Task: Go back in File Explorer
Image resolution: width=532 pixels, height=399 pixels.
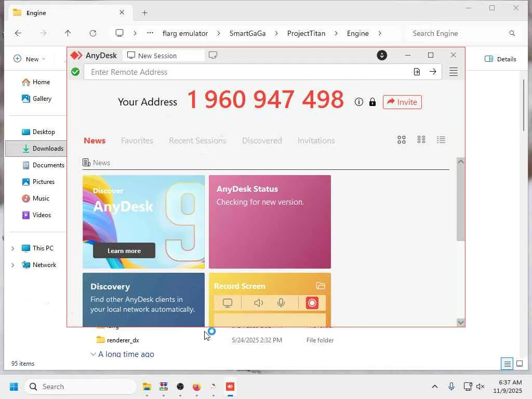Action: [18, 33]
